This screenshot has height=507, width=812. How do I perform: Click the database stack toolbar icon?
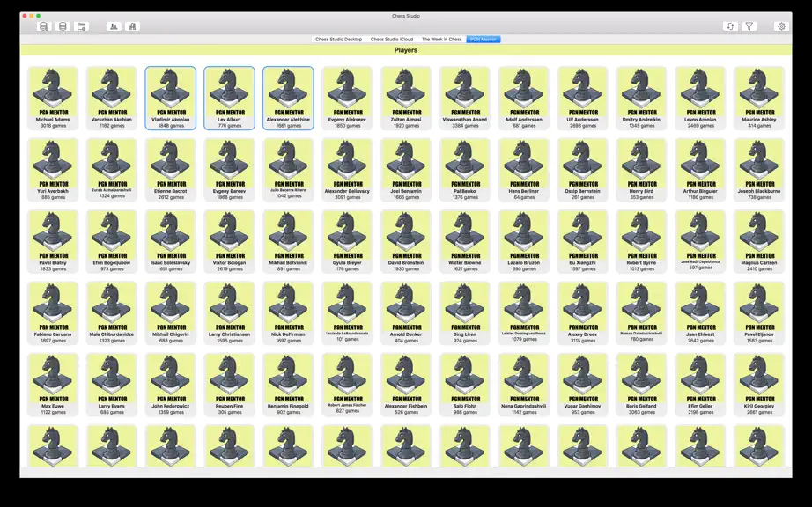63,26
